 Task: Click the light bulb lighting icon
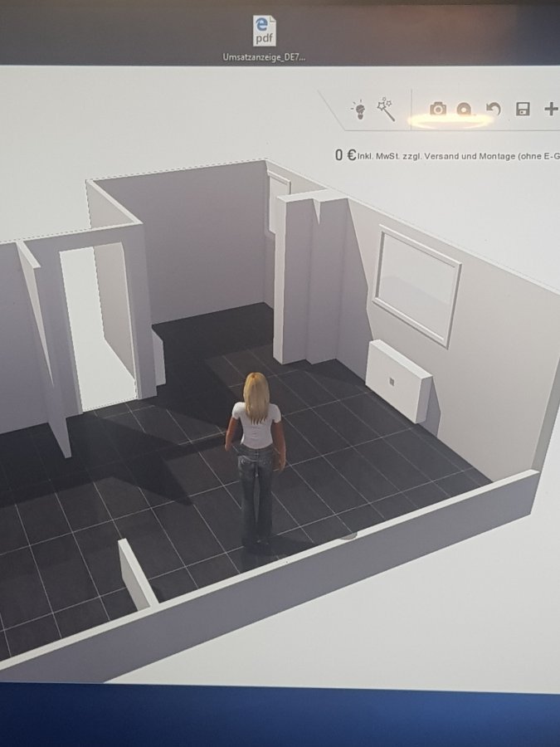[359, 110]
